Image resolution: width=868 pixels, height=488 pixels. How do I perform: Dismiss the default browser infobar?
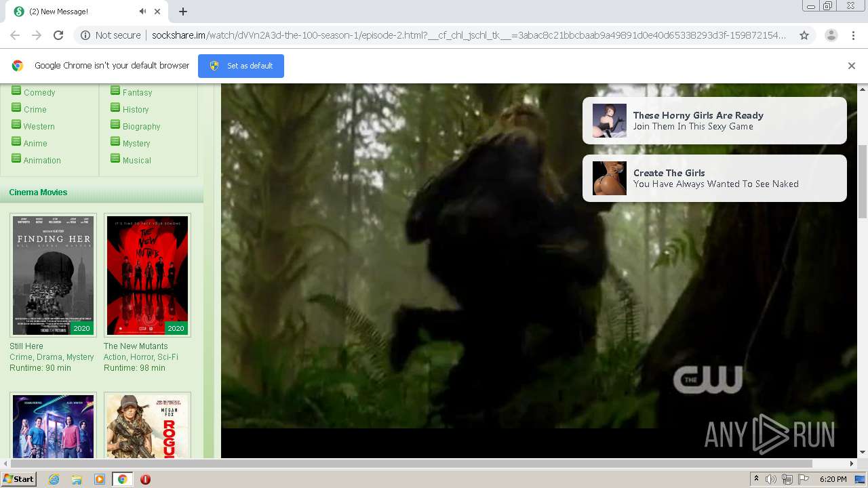point(852,66)
